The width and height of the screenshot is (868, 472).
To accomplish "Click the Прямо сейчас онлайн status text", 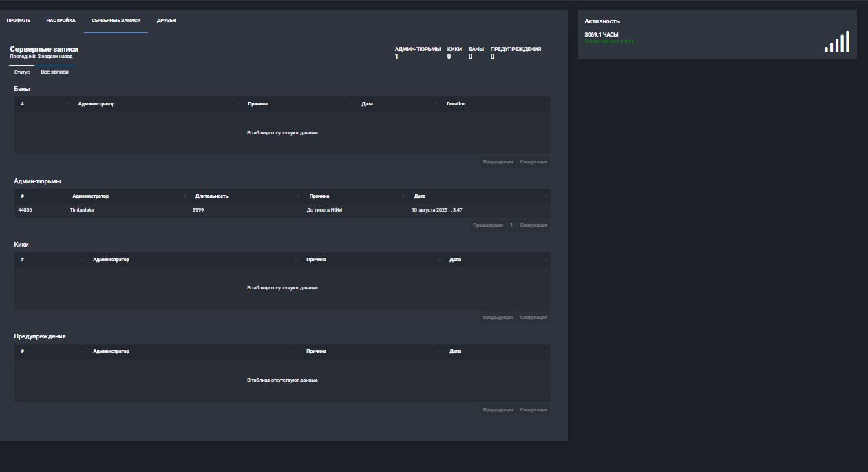I will pos(610,41).
